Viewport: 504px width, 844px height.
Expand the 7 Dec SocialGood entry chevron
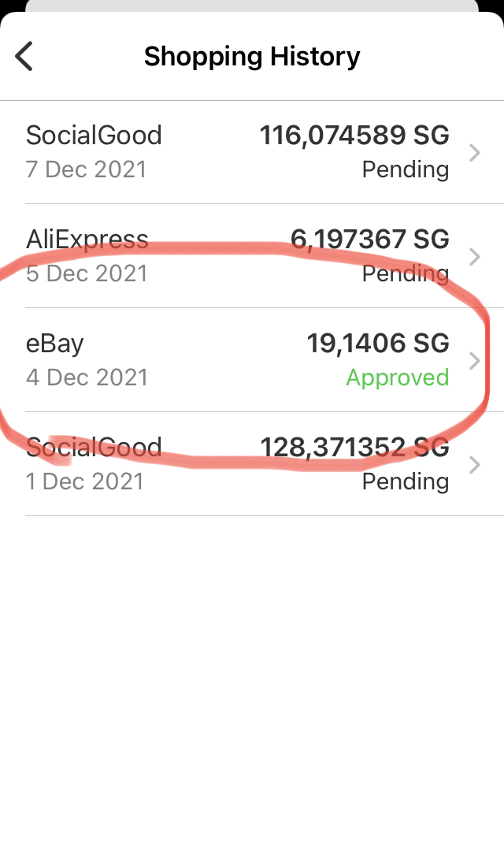(x=474, y=153)
